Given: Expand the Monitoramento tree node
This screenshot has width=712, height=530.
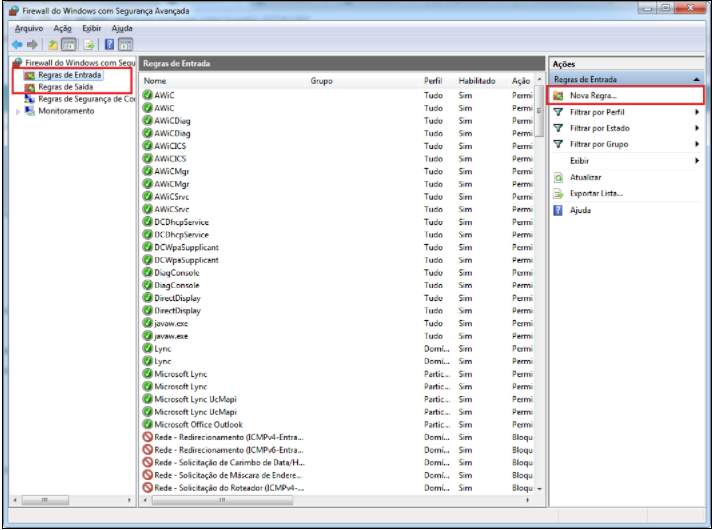Looking at the screenshot, I should point(17,111).
